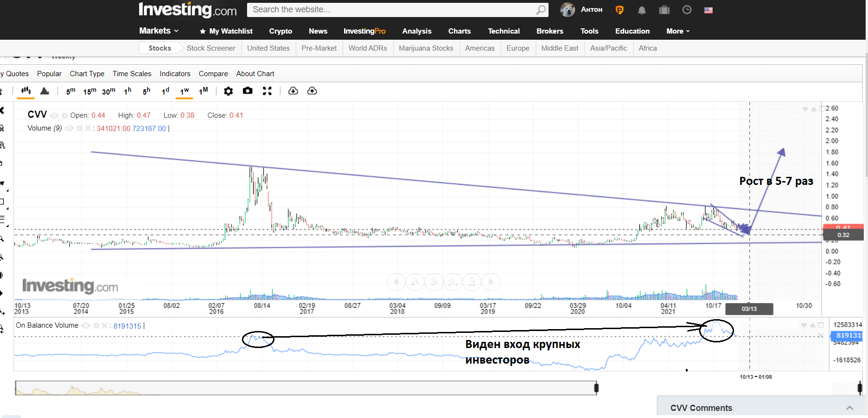Open chart settings gear icon

click(228, 91)
